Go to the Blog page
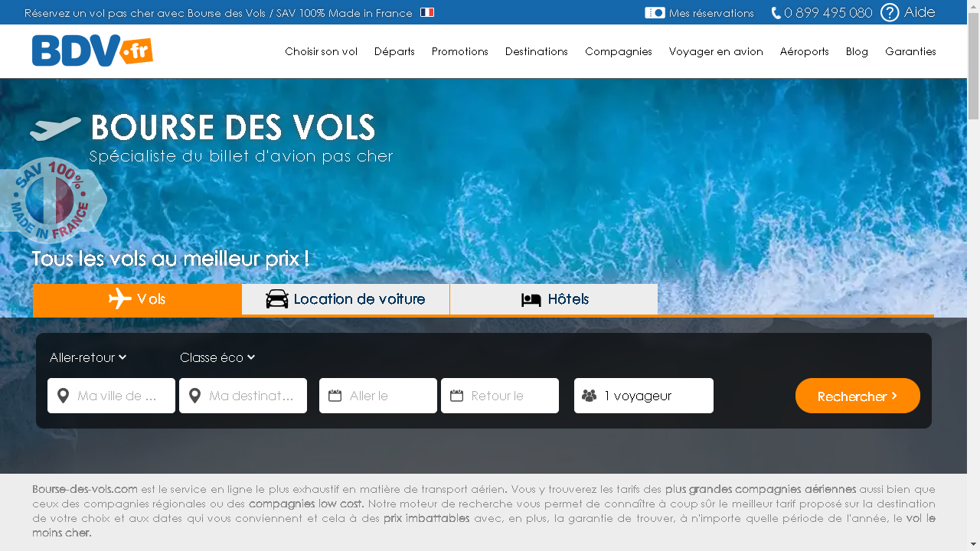This screenshot has width=980, height=551. click(857, 51)
